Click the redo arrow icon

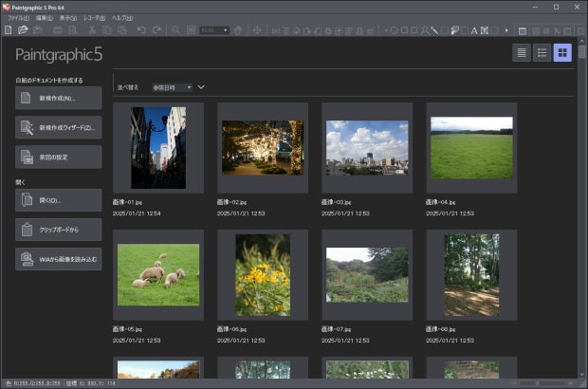[x=156, y=30]
